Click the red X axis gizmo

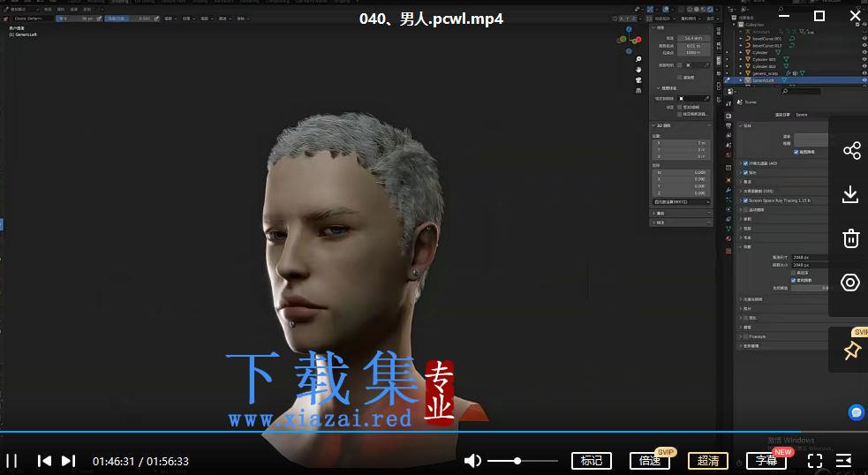click(638, 40)
